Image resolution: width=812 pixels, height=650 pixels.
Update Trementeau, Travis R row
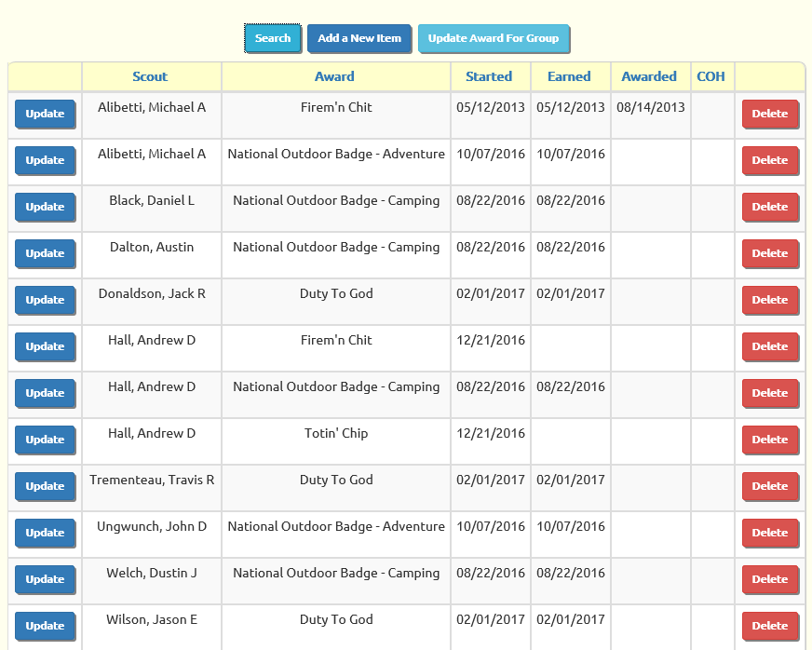pyautogui.click(x=45, y=487)
